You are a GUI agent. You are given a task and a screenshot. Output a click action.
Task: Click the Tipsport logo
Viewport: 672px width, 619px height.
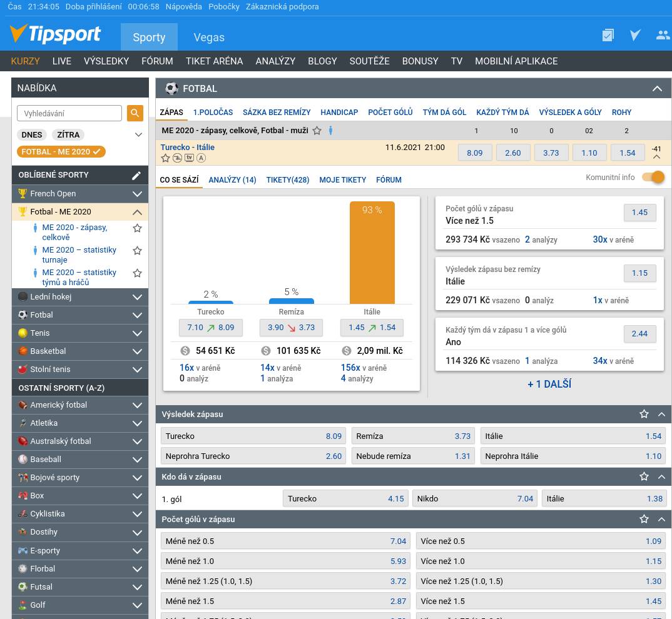coord(55,34)
